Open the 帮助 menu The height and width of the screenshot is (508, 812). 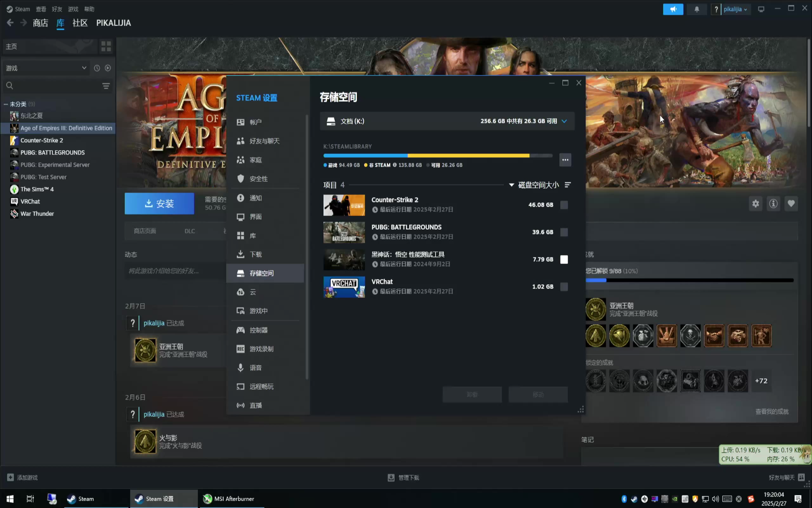89,9
